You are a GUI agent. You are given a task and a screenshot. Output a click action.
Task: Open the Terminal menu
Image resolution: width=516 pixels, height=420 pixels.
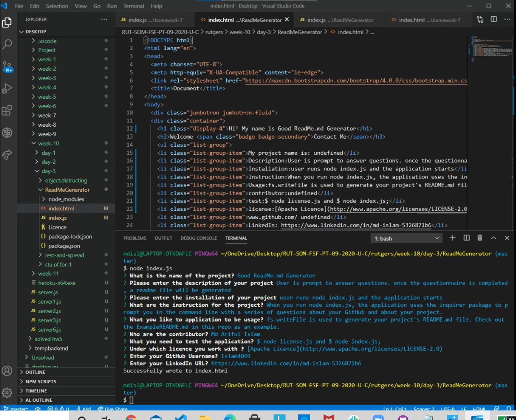point(134,6)
